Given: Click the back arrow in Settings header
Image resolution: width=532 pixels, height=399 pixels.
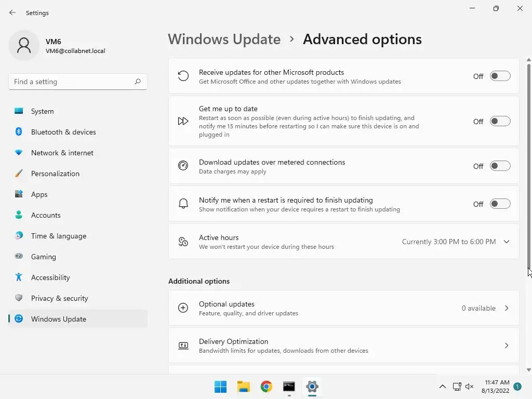Looking at the screenshot, I should 12,12.
